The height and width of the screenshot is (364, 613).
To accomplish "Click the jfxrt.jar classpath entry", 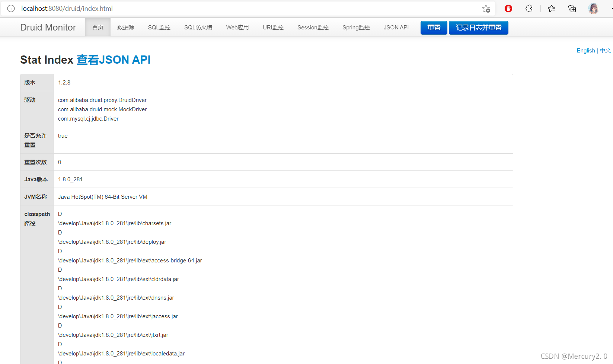I will pyautogui.click(x=113, y=335).
